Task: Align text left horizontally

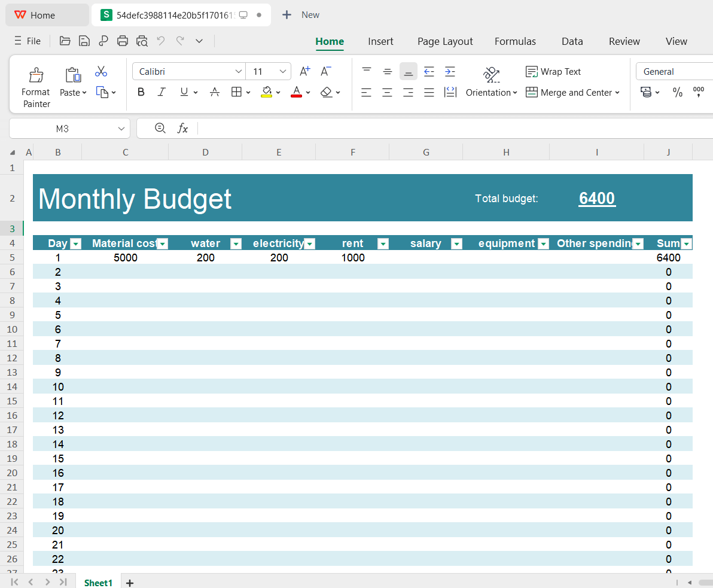Action: tap(366, 93)
